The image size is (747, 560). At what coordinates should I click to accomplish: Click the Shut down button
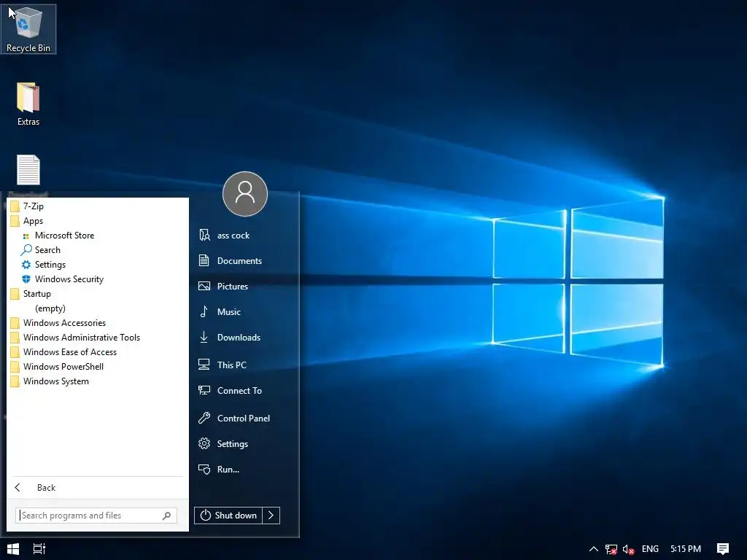coord(228,516)
